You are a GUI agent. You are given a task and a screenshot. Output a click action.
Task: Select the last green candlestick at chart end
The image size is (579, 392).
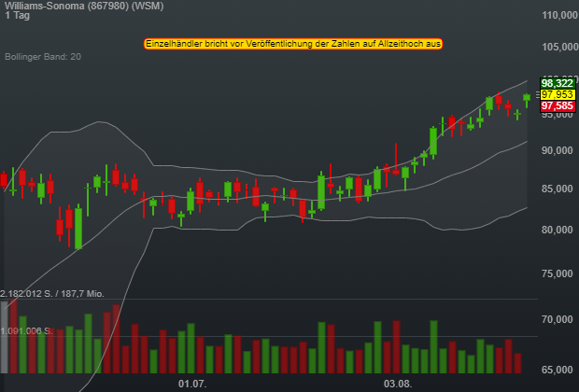[x=527, y=99]
